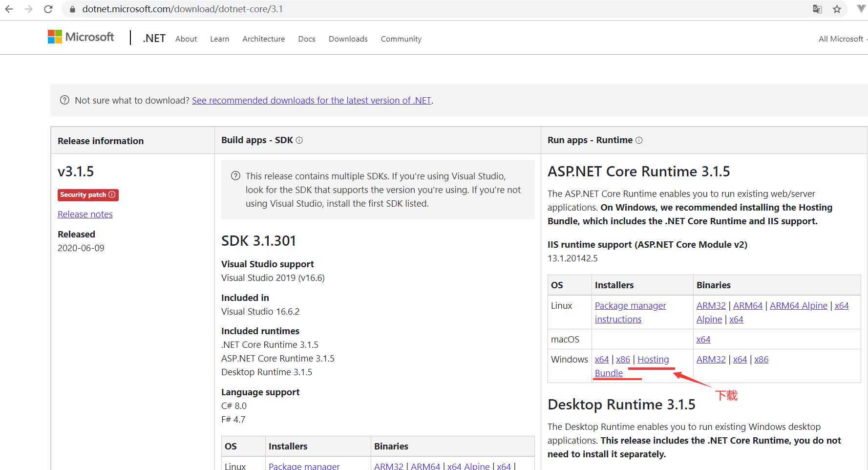This screenshot has height=470, width=868.
Task: Open the Architecture menu item
Action: click(x=263, y=39)
